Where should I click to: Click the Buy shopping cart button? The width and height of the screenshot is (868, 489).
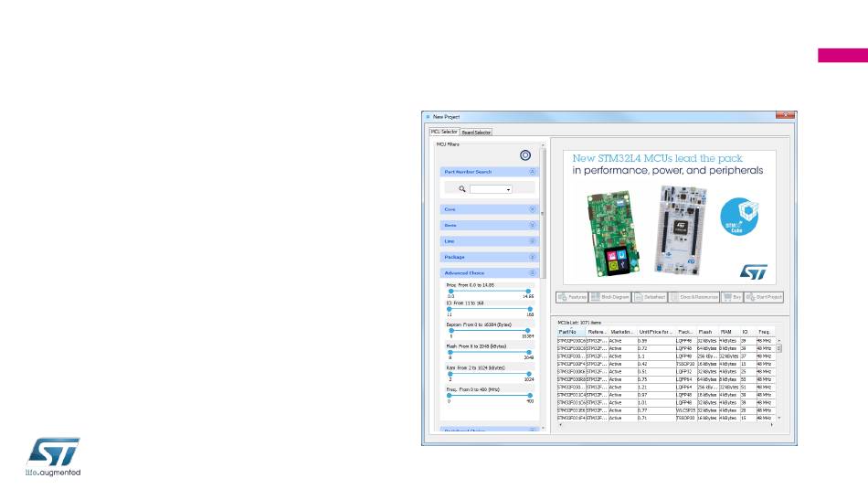pos(731,297)
